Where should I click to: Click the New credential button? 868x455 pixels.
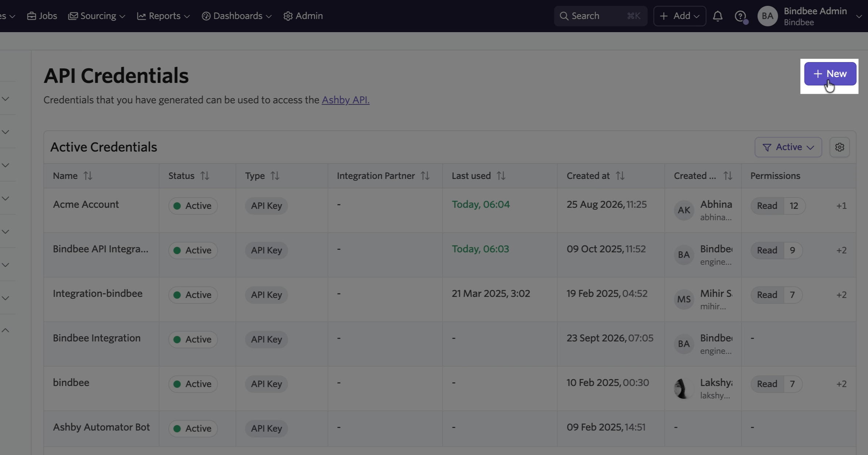830,74
